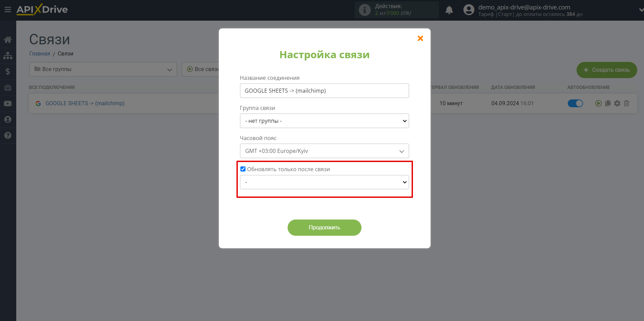Open the notifications bell
This screenshot has height=321, width=644.
pos(449,10)
